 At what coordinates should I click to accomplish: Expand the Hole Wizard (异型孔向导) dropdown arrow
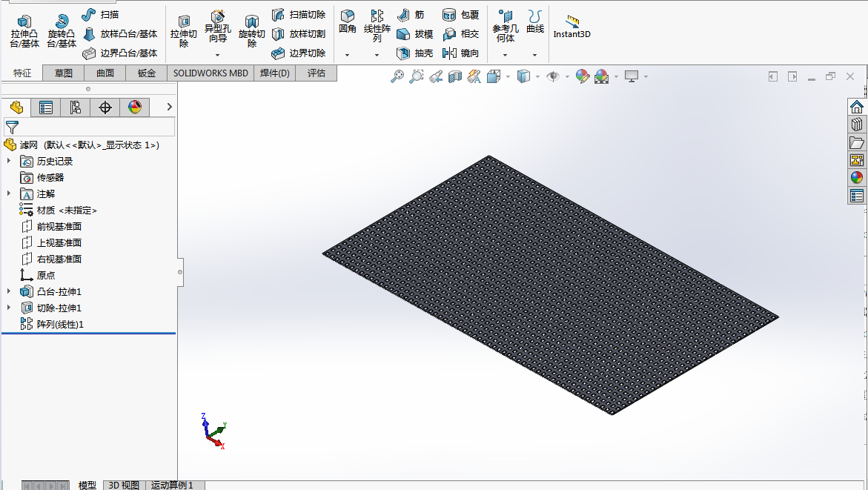[x=217, y=55]
